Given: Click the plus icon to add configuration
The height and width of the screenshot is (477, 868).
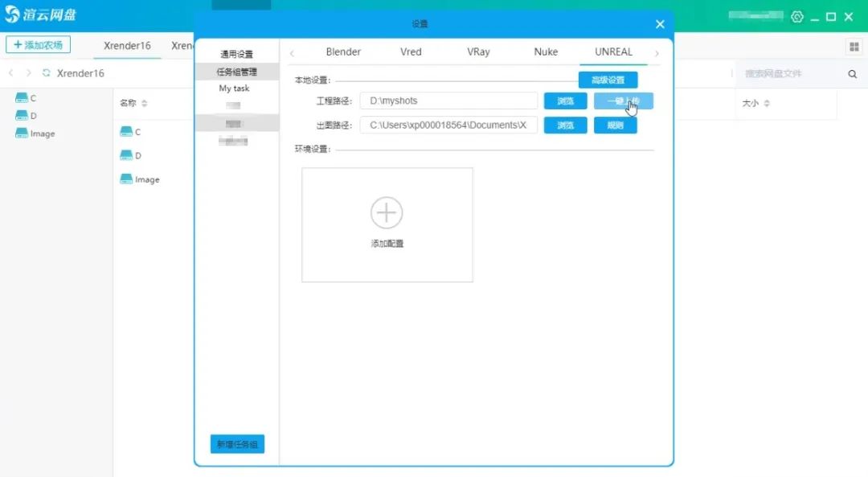Looking at the screenshot, I should [x=387, y=212].
